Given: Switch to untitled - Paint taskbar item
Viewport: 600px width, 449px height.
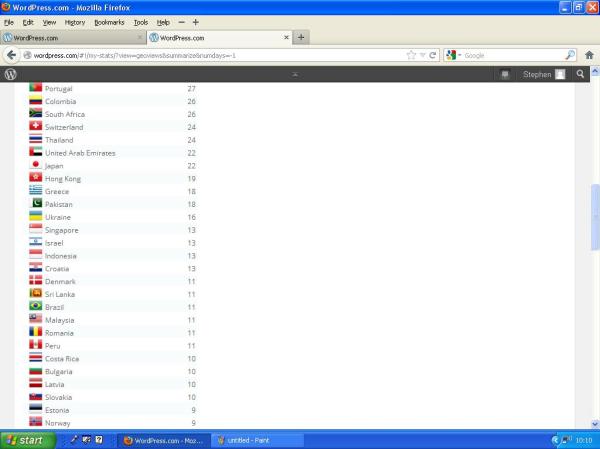Looking at the screenshot, I should (x=258, y=441).
